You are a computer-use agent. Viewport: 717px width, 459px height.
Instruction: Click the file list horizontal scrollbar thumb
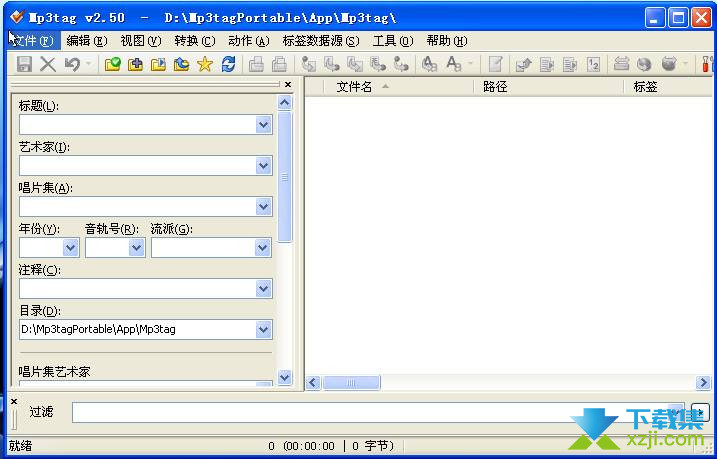click(x=351, y=382)
